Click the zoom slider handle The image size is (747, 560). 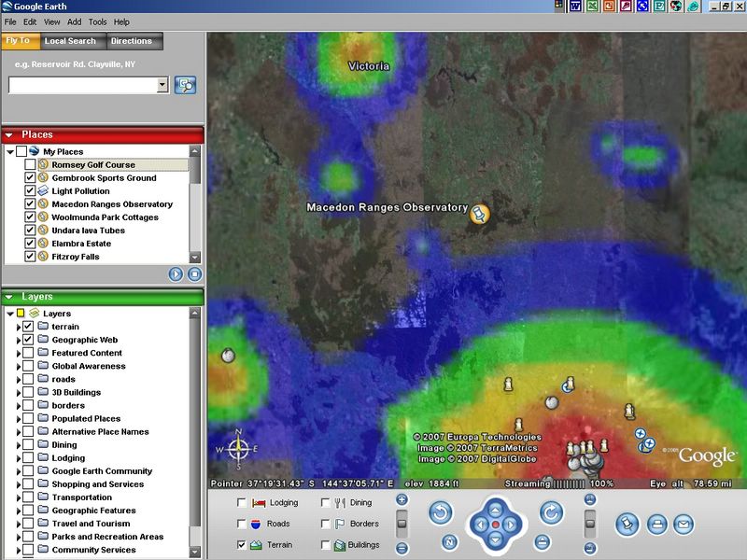pos(402,524)
